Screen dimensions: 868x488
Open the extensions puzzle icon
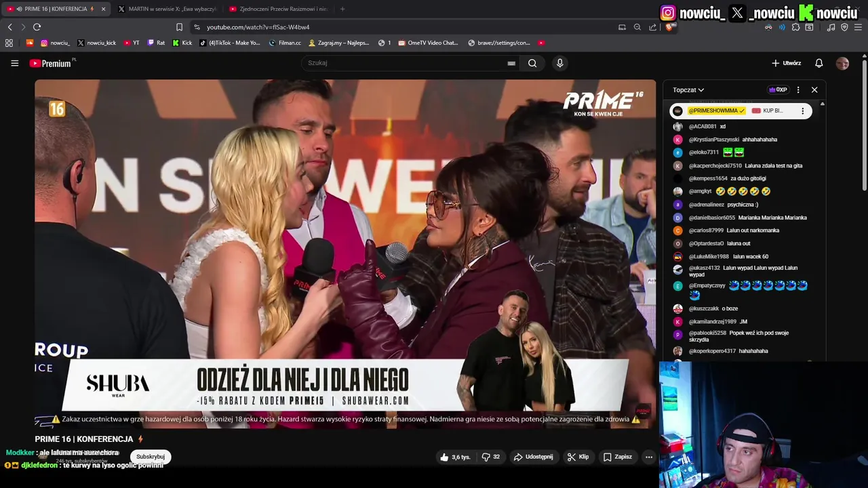pyautogui.click(x=795, y=27)
